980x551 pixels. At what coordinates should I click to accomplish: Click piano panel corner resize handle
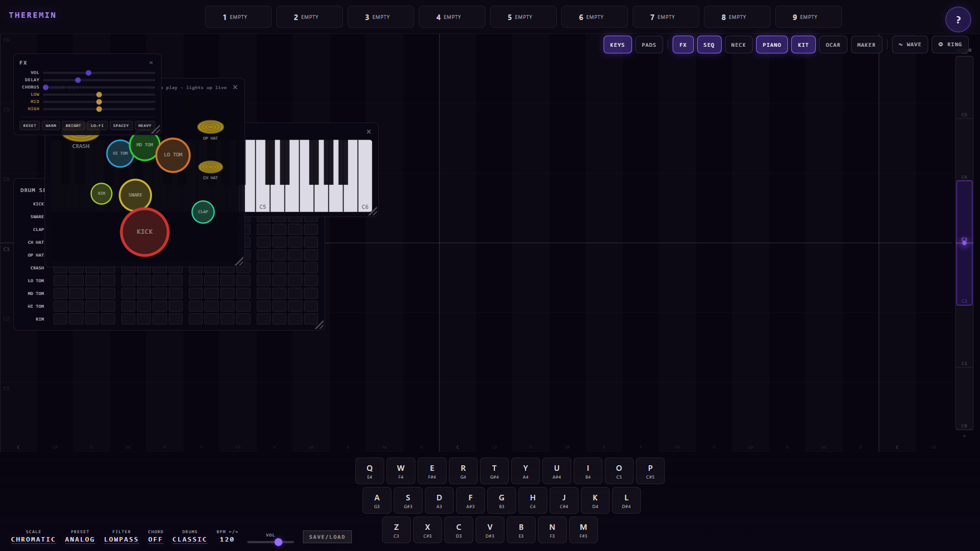click(x=373, y=211)
